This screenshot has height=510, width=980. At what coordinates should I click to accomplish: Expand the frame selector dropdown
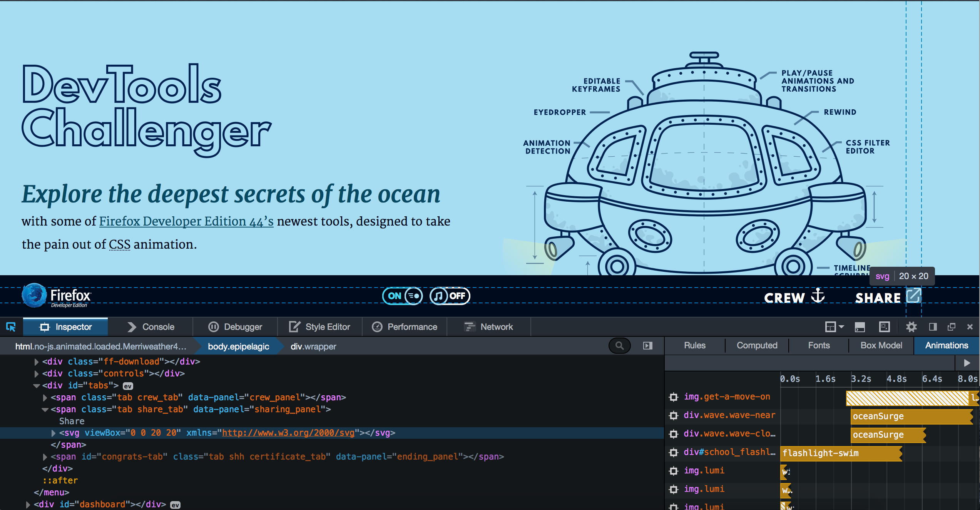(834, 327)
